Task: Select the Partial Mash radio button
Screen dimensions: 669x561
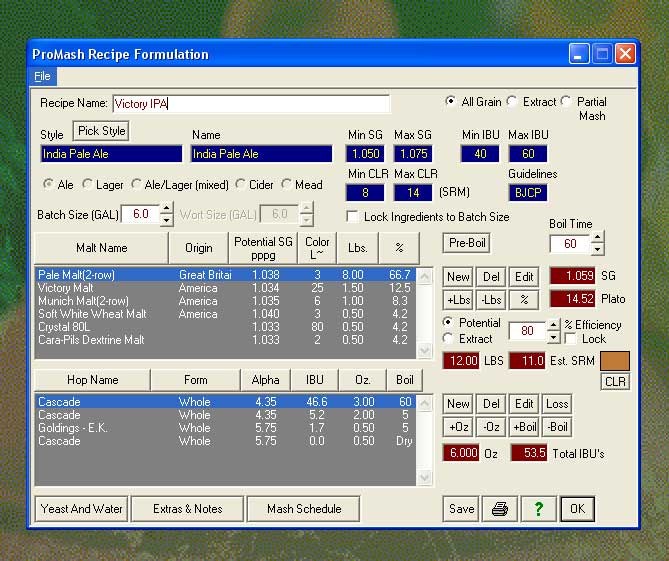Action: [566, 102]
